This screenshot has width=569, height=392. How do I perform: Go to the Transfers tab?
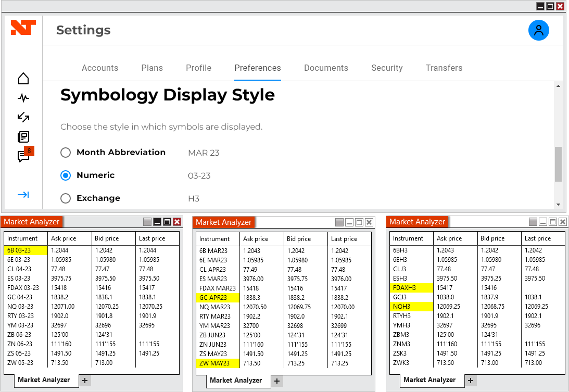(444, 68)
